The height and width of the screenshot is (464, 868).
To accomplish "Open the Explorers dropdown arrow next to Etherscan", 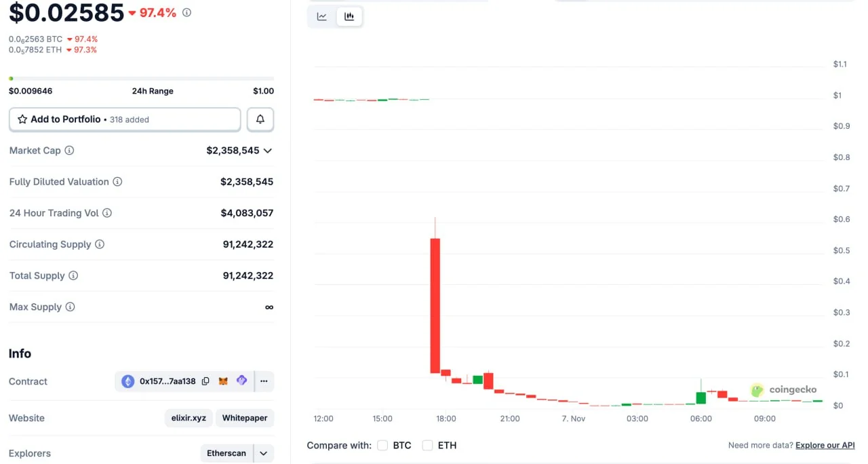I will click(x=264, y=453).
